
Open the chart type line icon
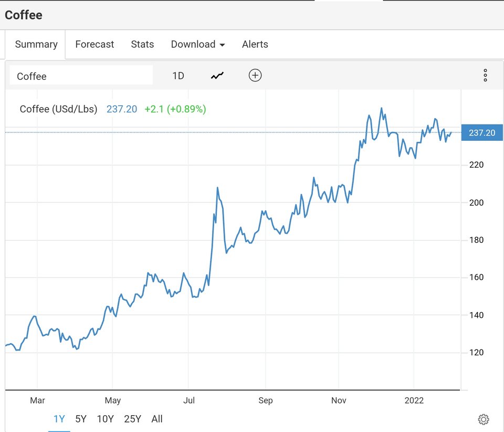click(x=217, y=76)
